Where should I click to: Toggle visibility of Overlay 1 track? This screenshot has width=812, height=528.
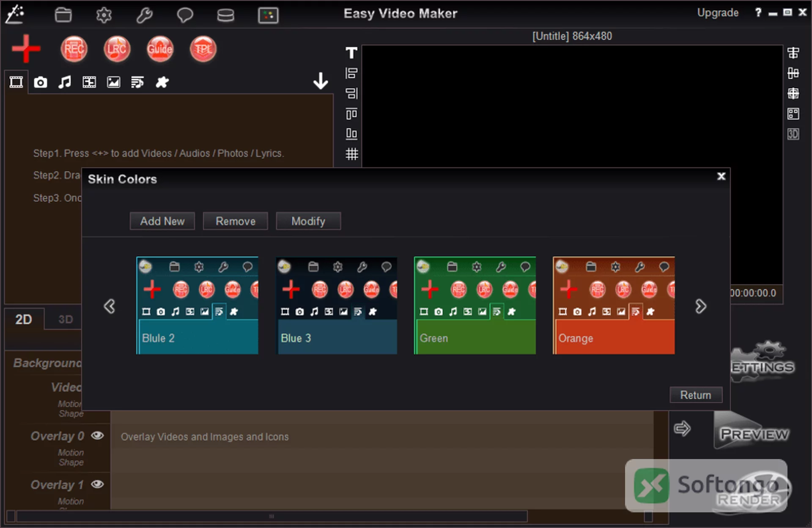point(98,484)
